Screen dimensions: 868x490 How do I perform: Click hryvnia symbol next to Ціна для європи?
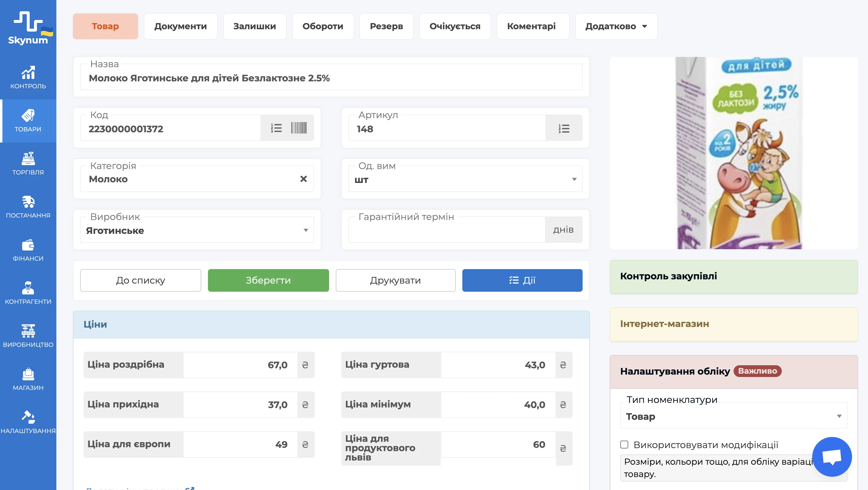pyautogui.click(x=305, y=444)
